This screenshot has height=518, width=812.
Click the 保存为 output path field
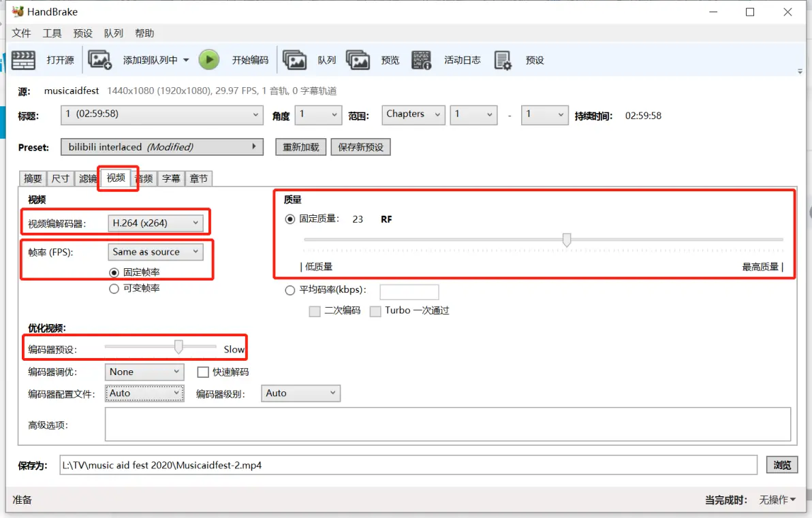[x=408, y=465]
